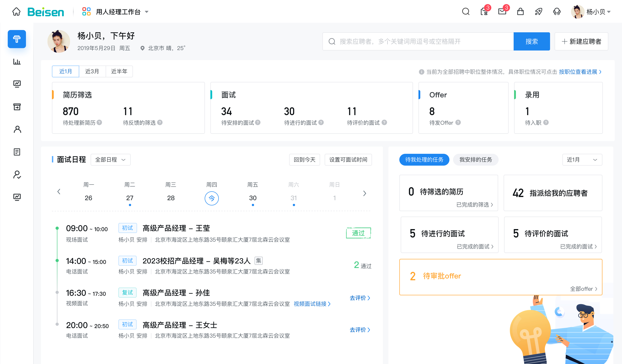The width and height of the screenshot is (622, 364).
Task: Click the top bar search magnifier icon
Action: [466, 12]
